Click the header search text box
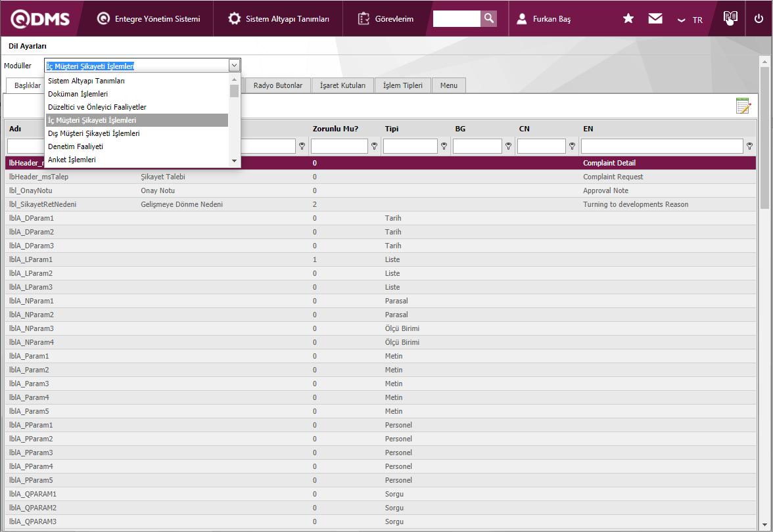 [457, 18]
